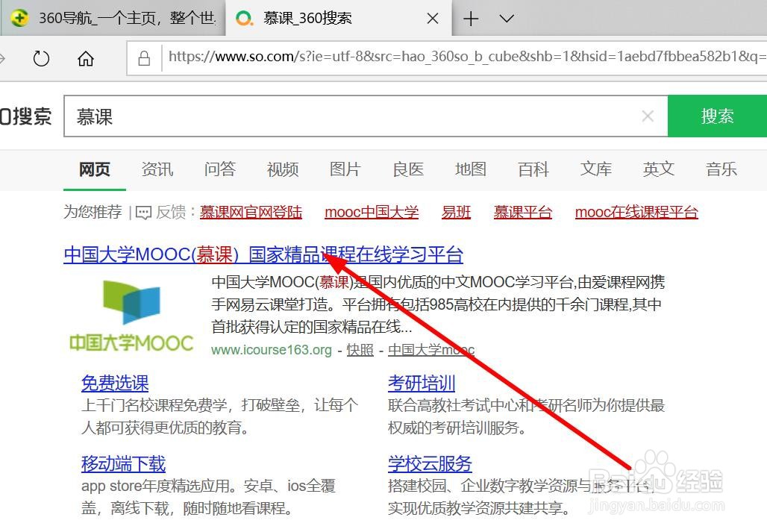
Task: Click the 慕课_360搜索 tab favicon
Action: [x=244, y=18]
